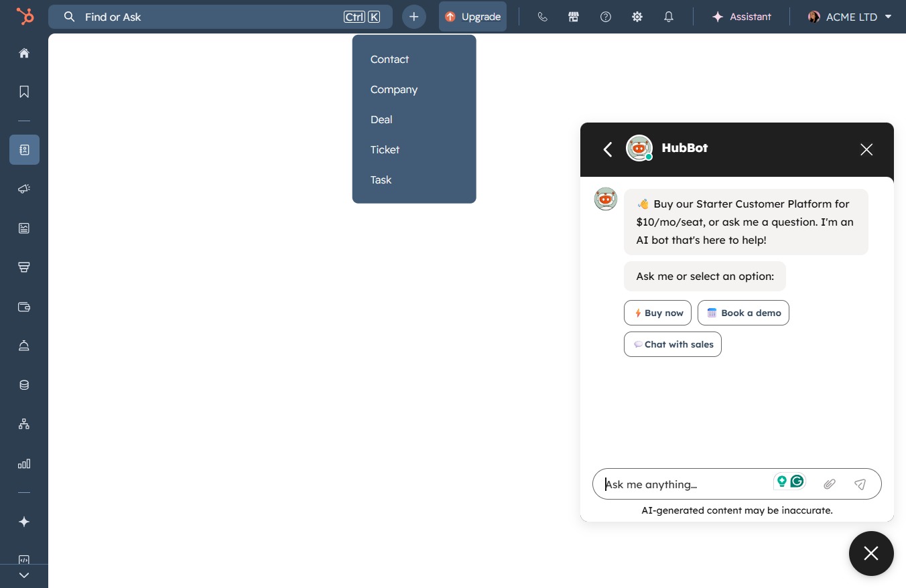Open the Marketing megaphone sidebar icon
Image resolution: width=906 pixels, height=588 pixels.
click(24, 189)
